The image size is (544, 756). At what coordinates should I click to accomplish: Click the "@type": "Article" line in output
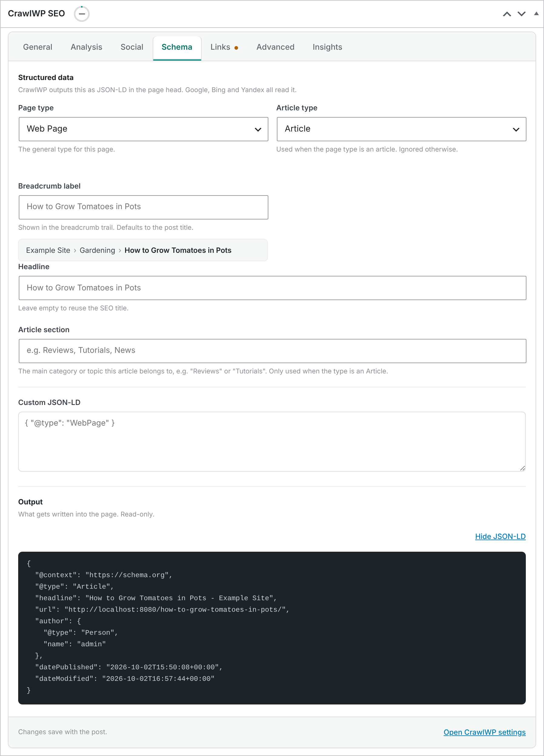click(74, 586)
